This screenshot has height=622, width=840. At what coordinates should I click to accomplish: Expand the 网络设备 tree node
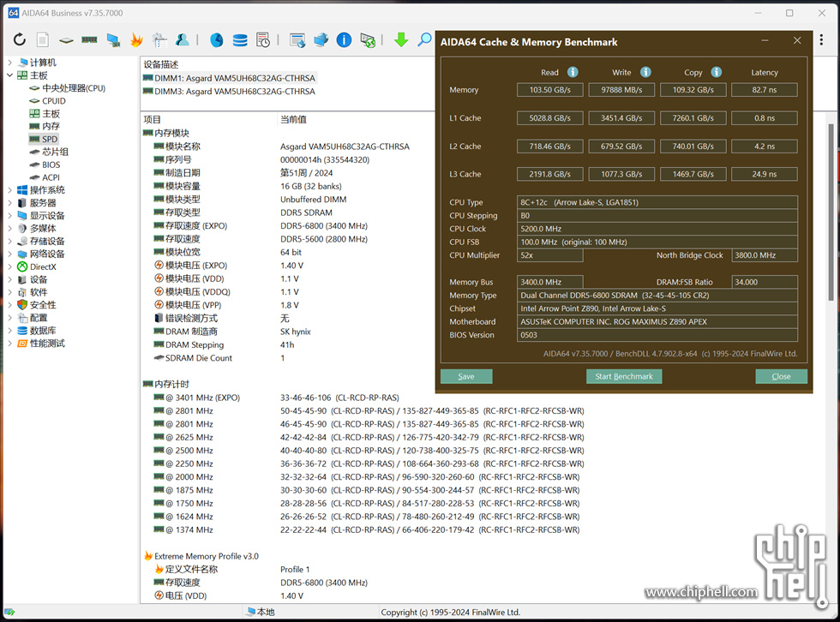[x=9, y=254]
